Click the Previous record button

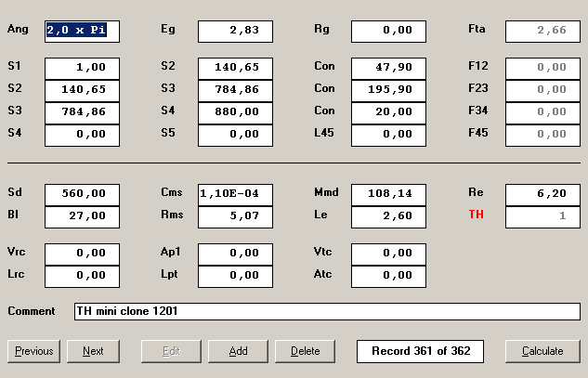[34, 351]
